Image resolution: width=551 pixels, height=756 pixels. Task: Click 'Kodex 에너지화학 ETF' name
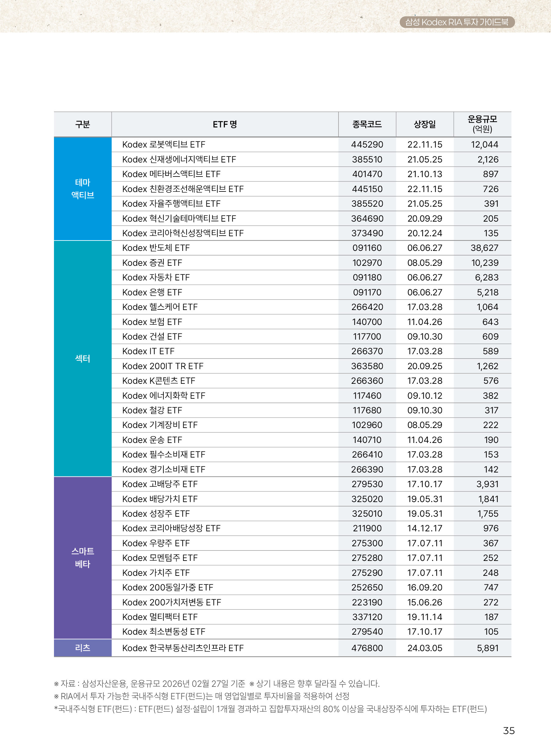pyautogui.click(x=164, y=396)
